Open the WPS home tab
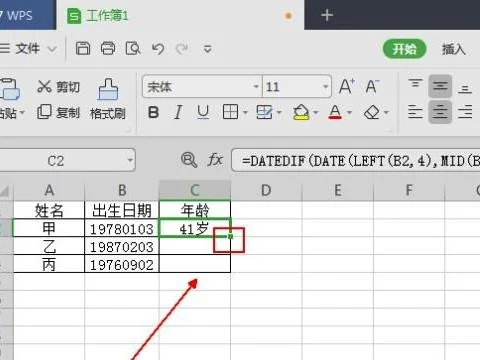 [27, 15]
